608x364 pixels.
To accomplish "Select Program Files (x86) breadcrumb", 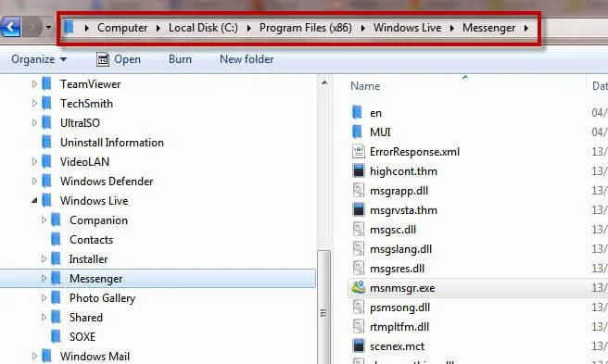I will coord(306,28).
